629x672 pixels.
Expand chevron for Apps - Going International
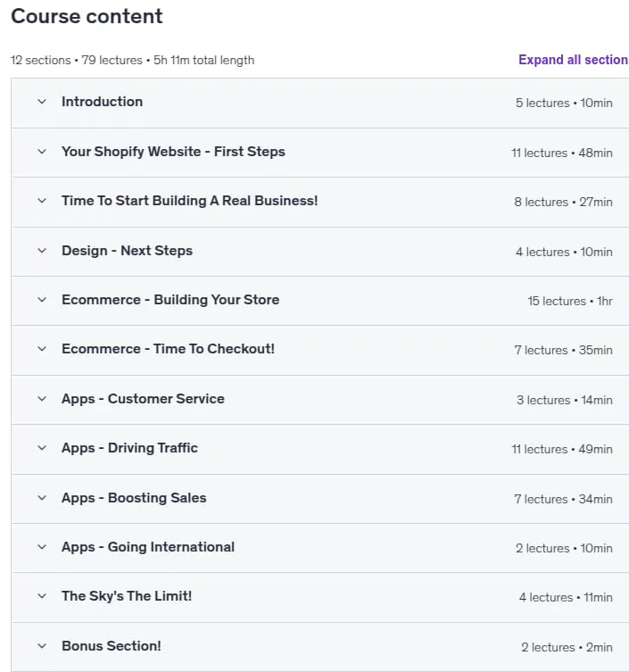click(42, 547)
